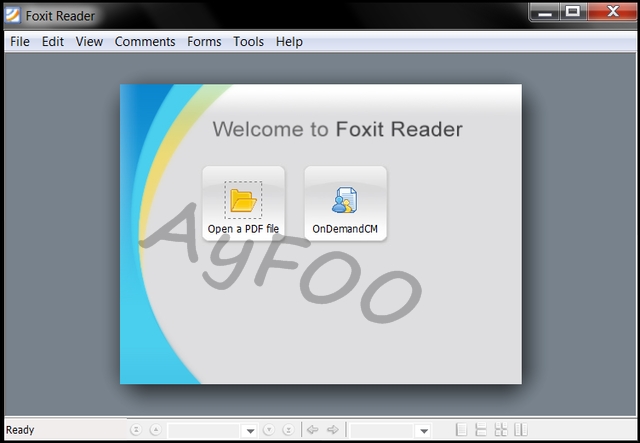Click the Foxit Reader title bar logo
640x443 pixels.
(12, 16)
